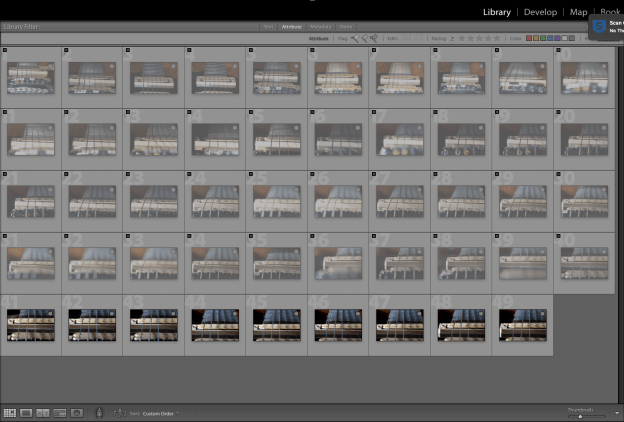Screen dimensions: 624x422
Task: Open toolbar content menu arrow at bottom right
Action: 617,412
